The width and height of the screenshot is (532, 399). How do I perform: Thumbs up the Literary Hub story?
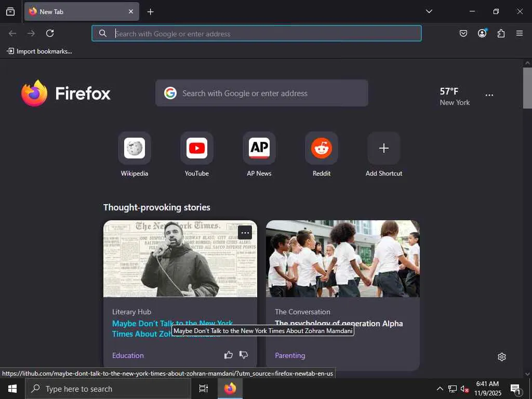point(229,355)
